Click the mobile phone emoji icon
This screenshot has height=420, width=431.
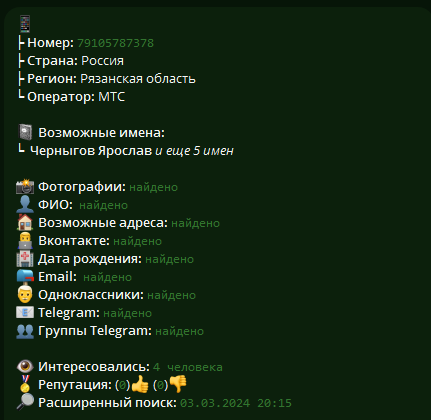tap(25, 24)
